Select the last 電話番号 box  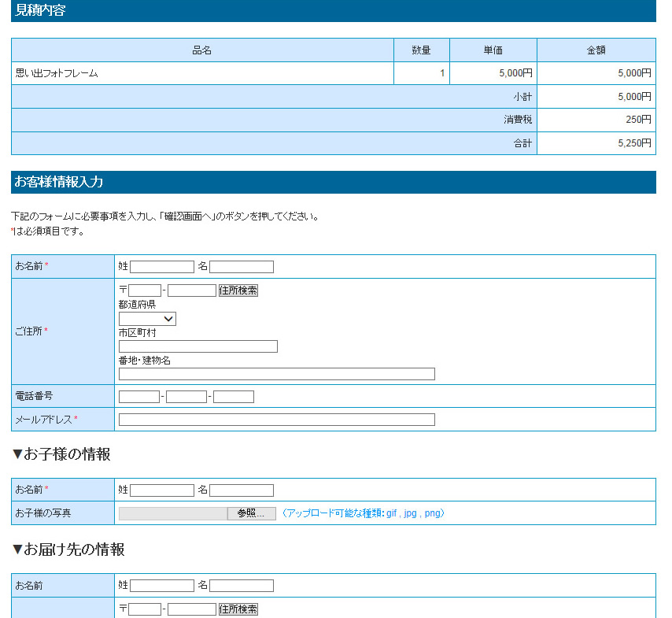(234, 397)
